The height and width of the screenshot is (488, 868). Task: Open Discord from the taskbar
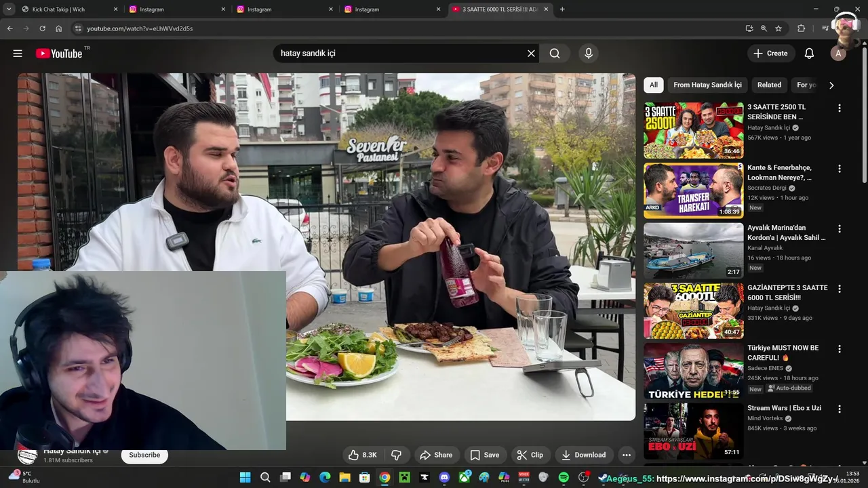coord(444,477)
